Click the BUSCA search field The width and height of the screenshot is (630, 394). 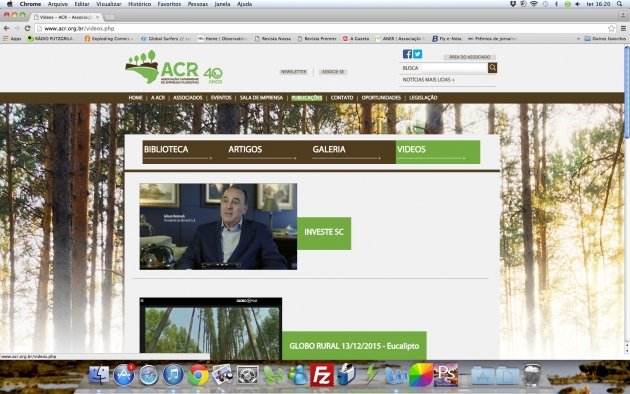click(x=444, y=68)
